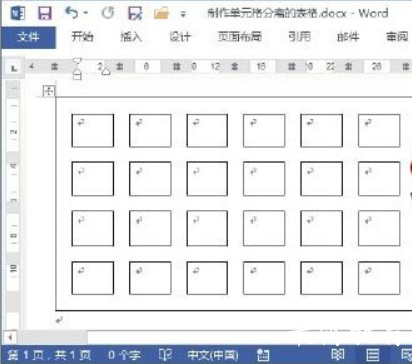Screen dimensions: 412x364
Task: Open the 页面布局 ribbon tab
Action: click(x=239, y=36)
